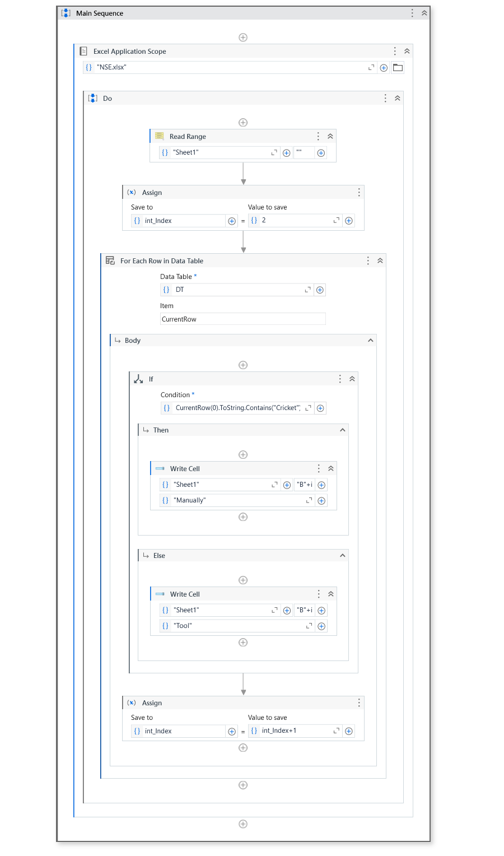Edit the "NSE.xlsx" workbook path field

point(230,67)
